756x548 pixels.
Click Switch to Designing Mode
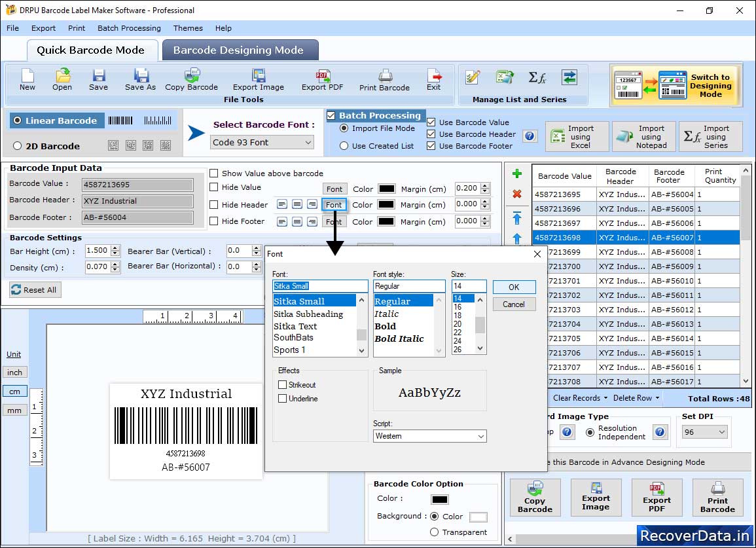676,86
